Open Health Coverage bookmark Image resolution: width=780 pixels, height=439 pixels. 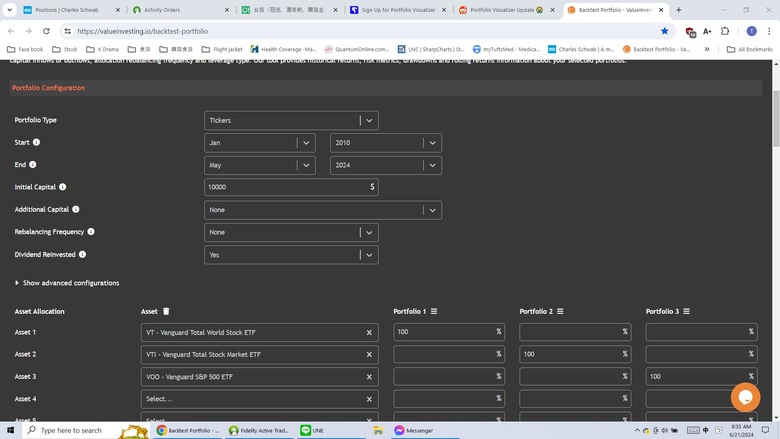click(284, 49)
